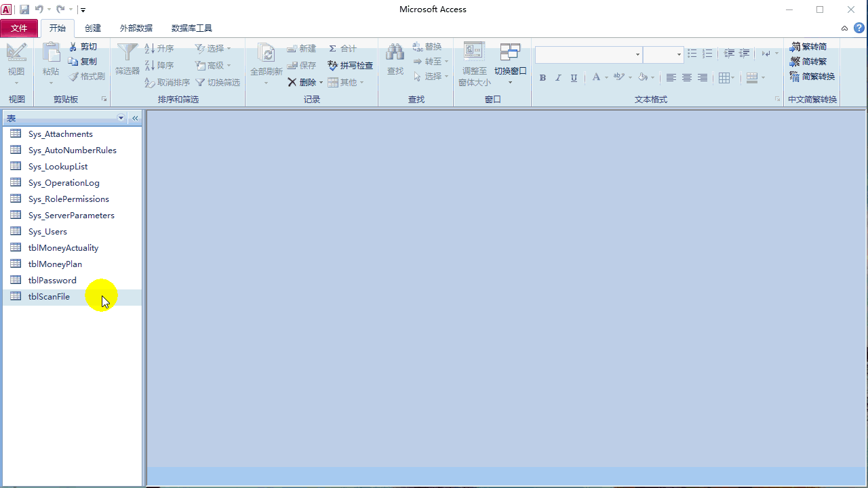Pick the text highlight color
Viewport: 868px width, 488px height.
coord(618,78)
